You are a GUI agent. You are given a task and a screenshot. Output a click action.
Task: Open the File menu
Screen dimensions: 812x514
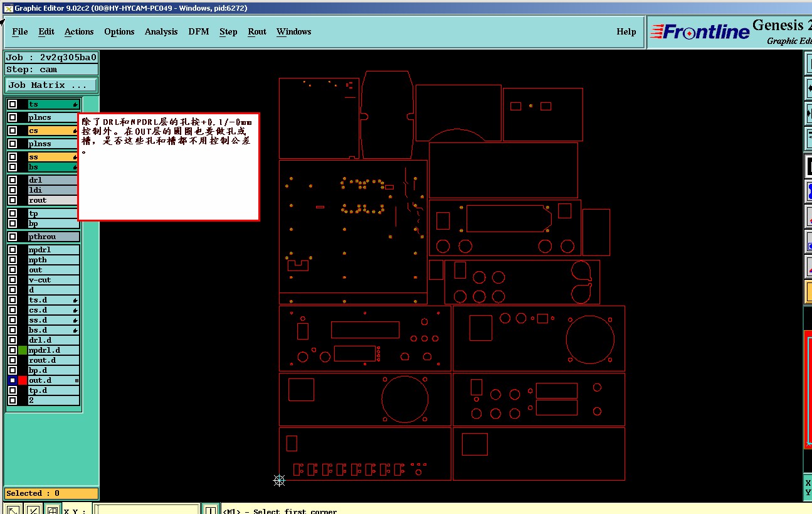coord(20,31)
